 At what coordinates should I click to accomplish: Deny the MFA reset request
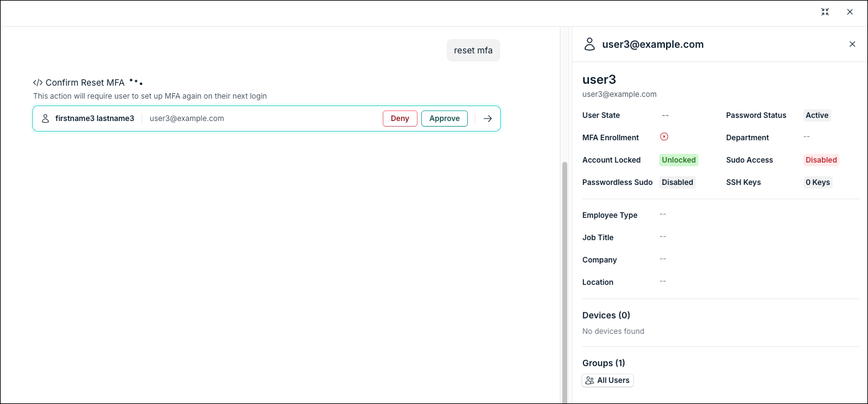coord(400,119)
